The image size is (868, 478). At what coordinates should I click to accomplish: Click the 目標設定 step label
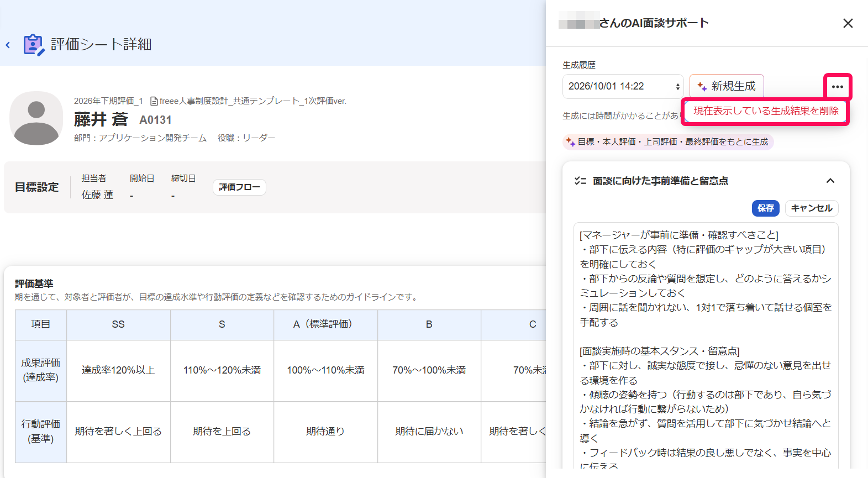point(37,187)
